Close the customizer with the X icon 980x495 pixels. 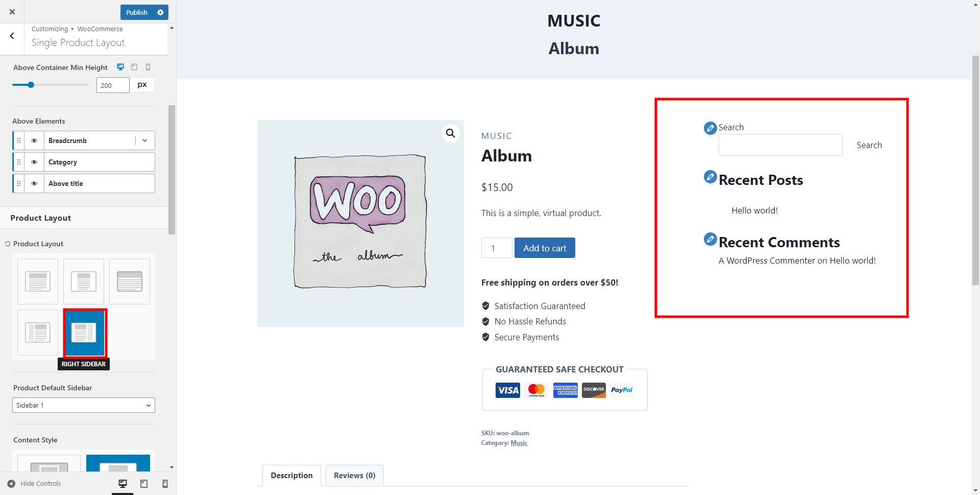(x=12, y=12)
